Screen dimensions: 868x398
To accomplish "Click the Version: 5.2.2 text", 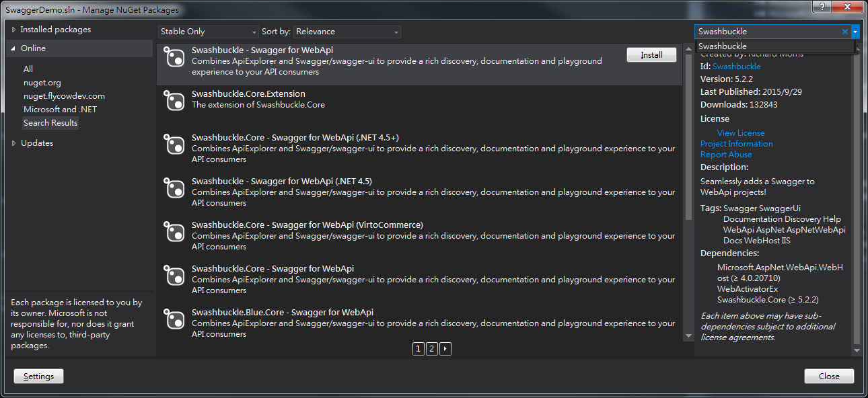I will tap(726, 79).
